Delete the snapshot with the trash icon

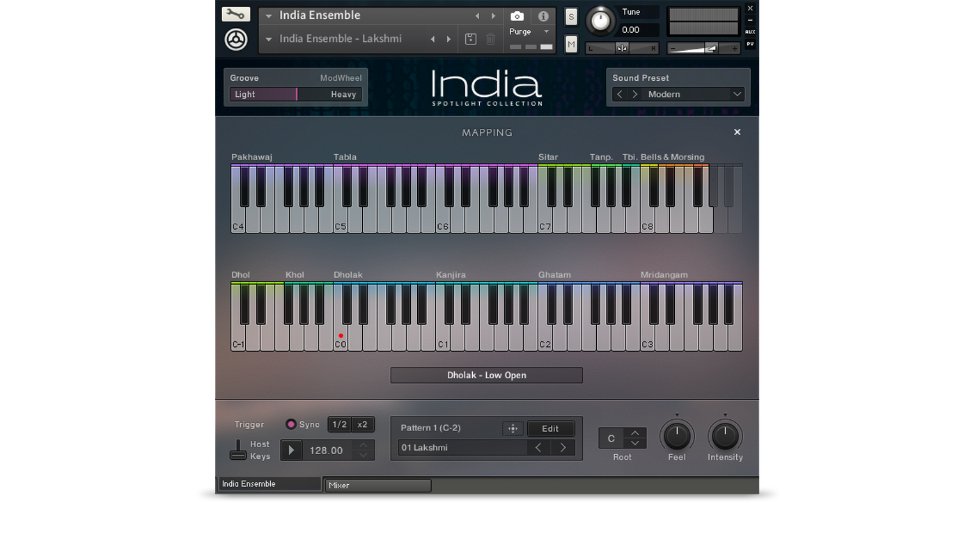point(490,40)
